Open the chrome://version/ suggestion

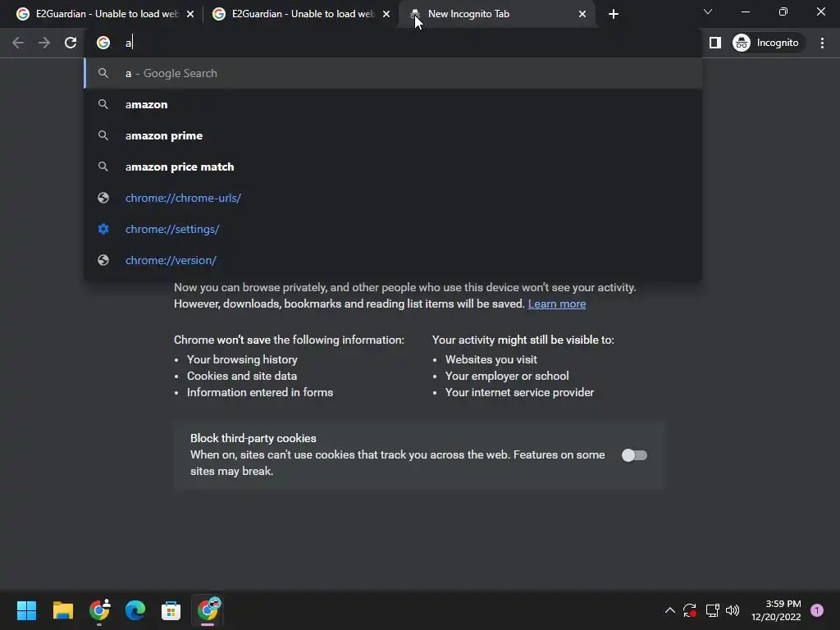pos(393,260)
